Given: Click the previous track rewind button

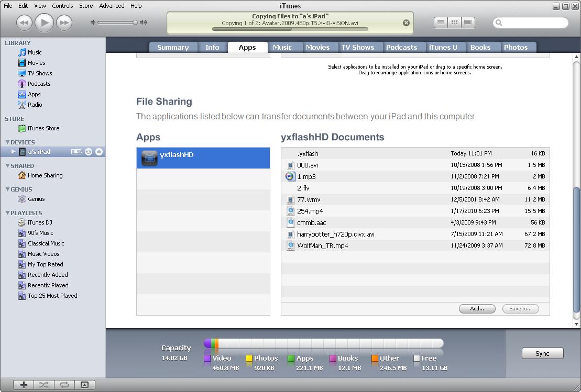Looking at the screenshot, I should [x=24, y=23].
